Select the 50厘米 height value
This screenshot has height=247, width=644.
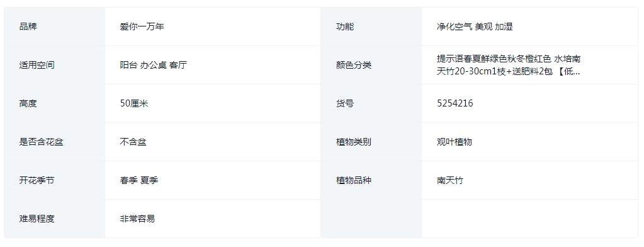(134, 103)
